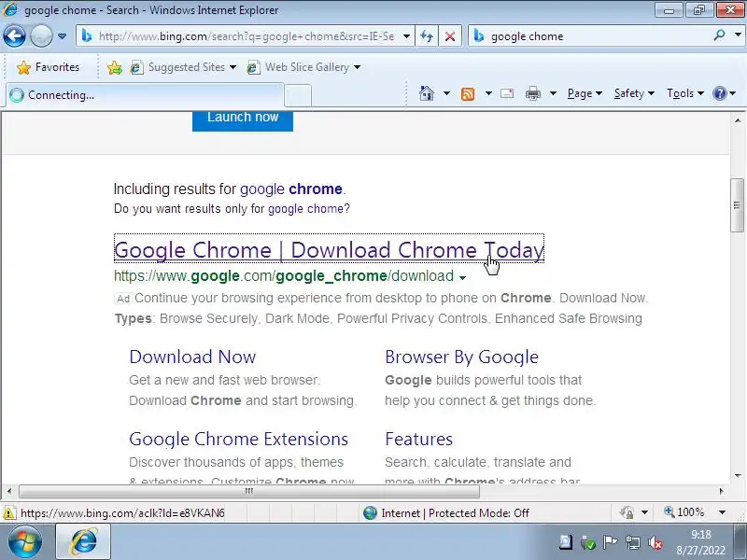Click the Help question mark icon
This screenshot has width=747, height=560.
tap(719, 93)
